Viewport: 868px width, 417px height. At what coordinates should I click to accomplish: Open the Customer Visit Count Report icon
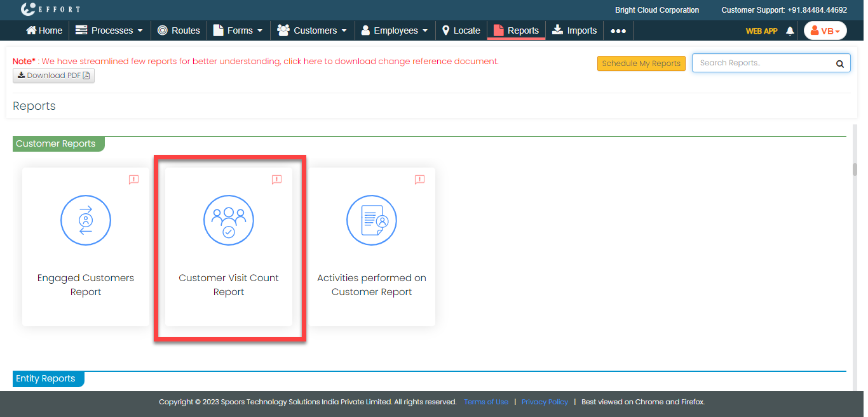coord(229,221)
